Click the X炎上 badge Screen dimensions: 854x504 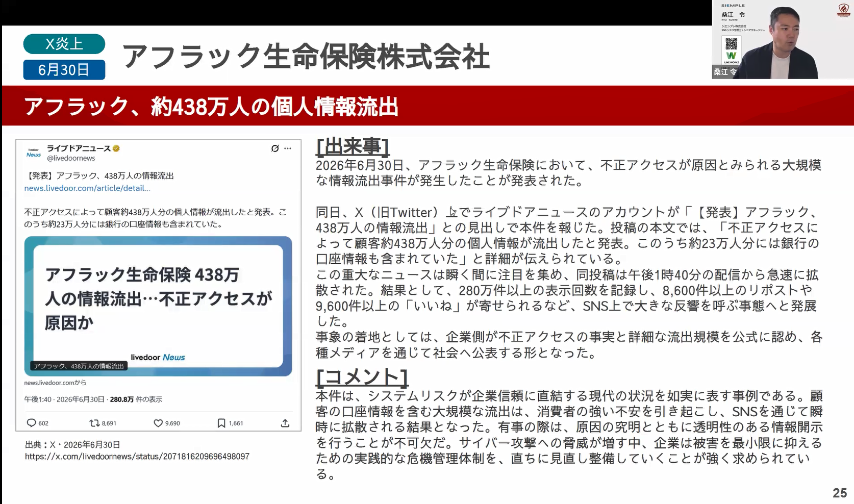tap(64, 44)
